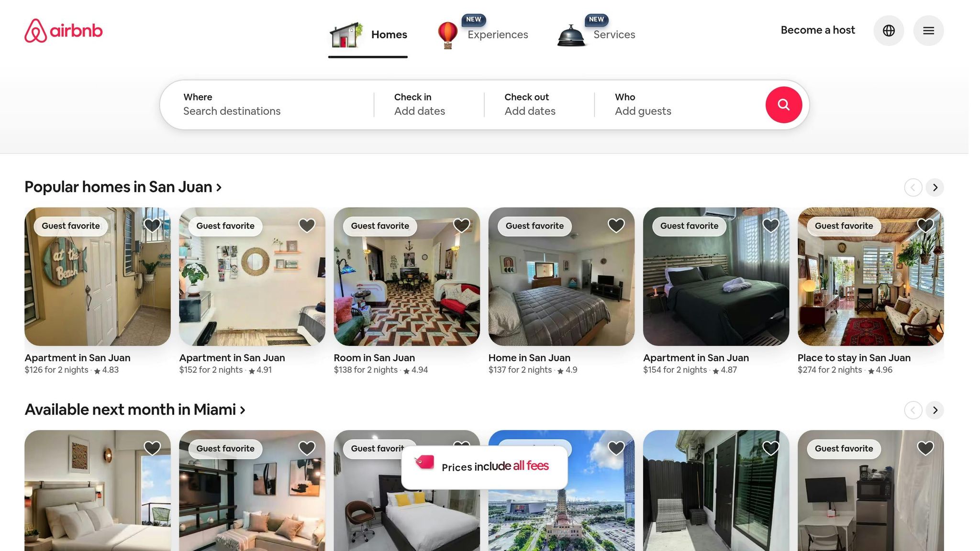Select the Services tab
Viewport: 980px width, 551px height.
click(614, 34)
